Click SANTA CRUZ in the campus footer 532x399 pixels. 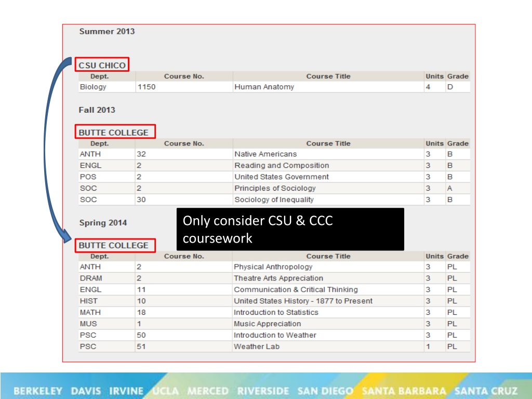(x=486, y=391)
